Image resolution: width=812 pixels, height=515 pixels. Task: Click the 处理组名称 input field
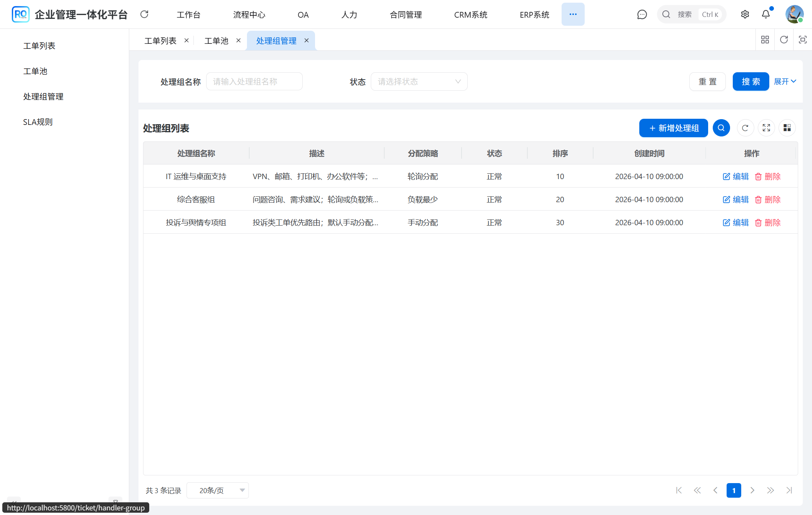pyautogui.click(x=254, y=81)
